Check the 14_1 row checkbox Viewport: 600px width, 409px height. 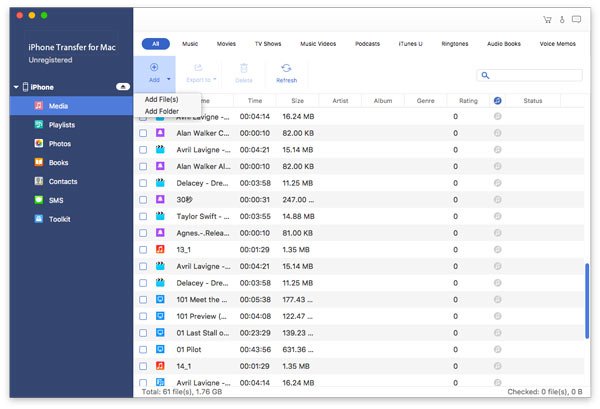pyautogui.click(x=143, y=366)
